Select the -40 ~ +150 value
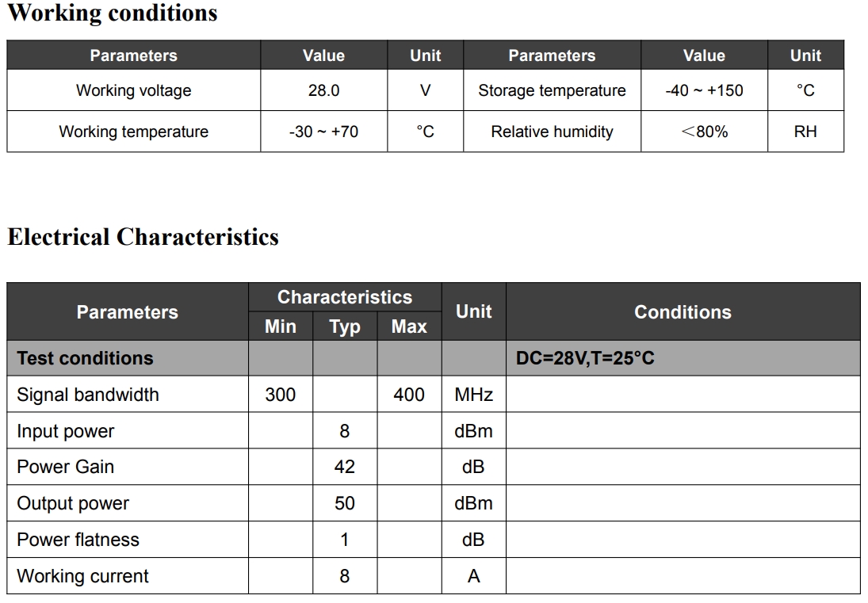Image resolution: width=868 pixels, height=603 pixels. pyautogui.click(x=704, y=90)
